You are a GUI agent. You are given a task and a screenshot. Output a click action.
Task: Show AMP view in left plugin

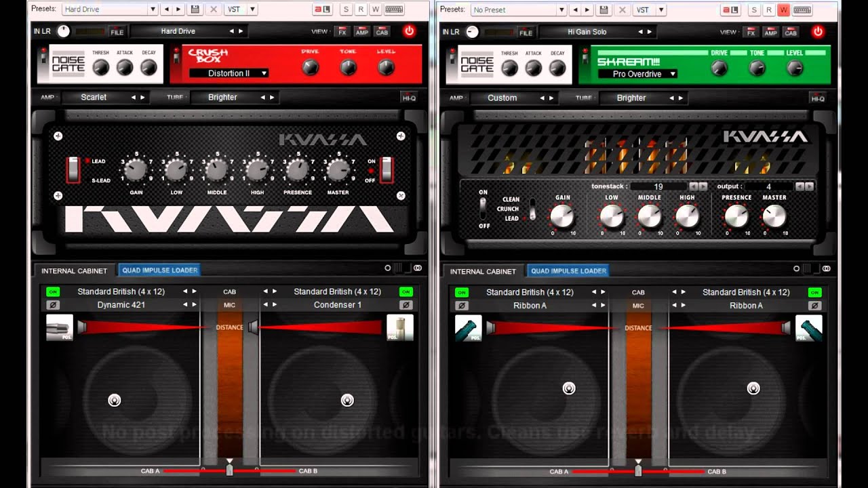click(362, 31)
